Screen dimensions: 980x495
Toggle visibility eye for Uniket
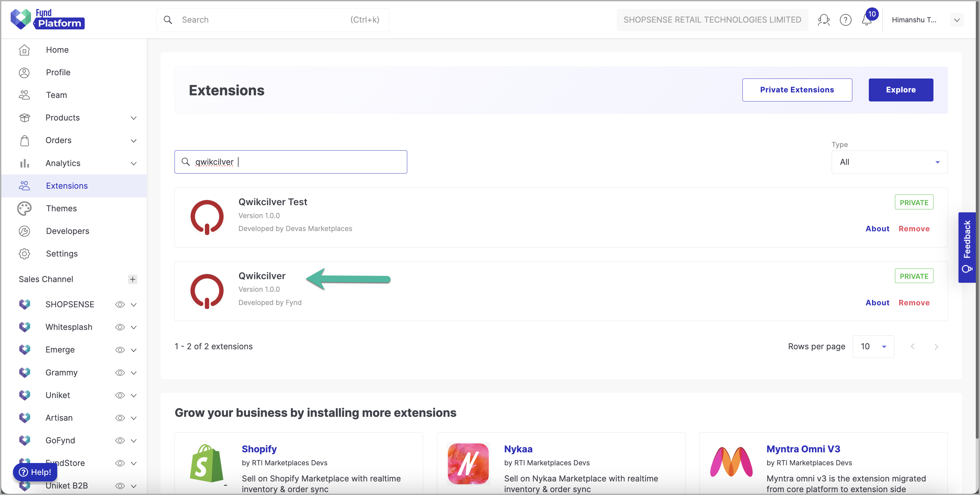[x=120, y=395]
